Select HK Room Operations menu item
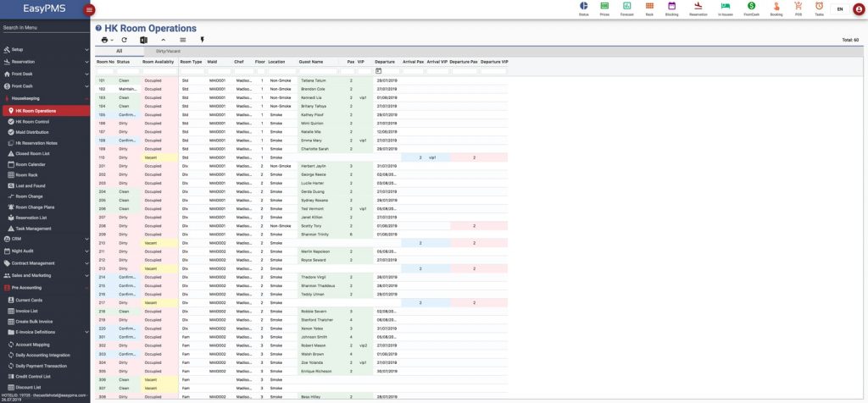 [45, 111]
